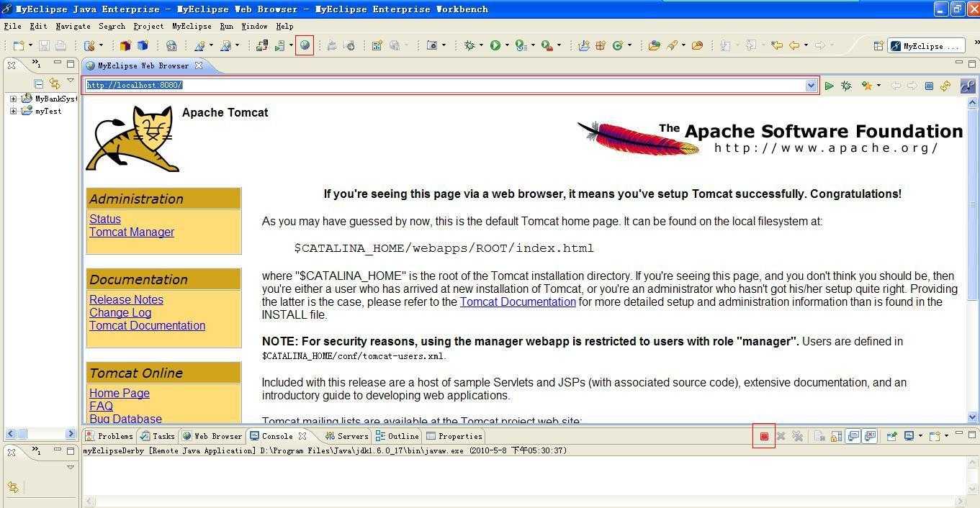Open the Open Console dropdown arrow
Image resolution: width=980 pixels, height=508 pixels.
click(946, 435)
